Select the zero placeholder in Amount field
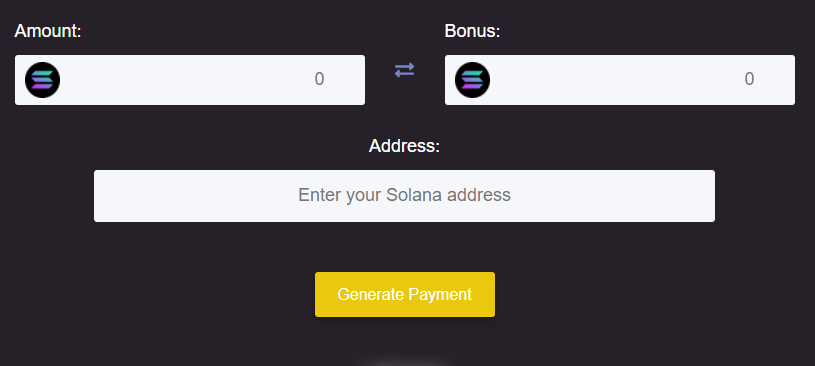This screenshot has height=366, width=815. click(319, 79)
